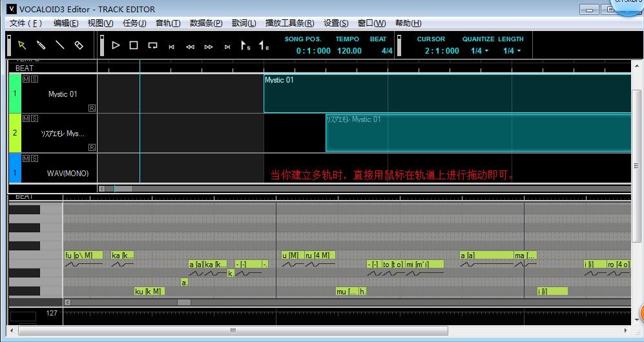Select the pencil tool
644x342 pixels.
pos(41,45)
